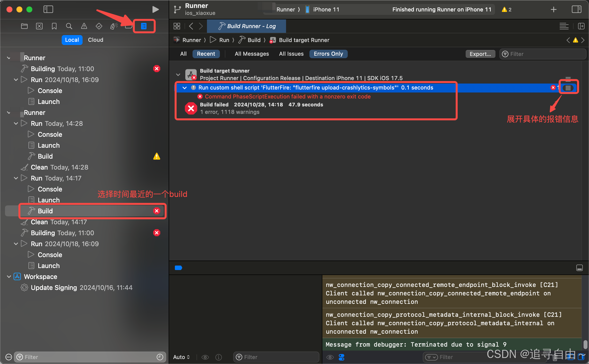This screenshot has width=589, height=364.
Task: Select the Report navigator icon
Action: pos(144,26)
